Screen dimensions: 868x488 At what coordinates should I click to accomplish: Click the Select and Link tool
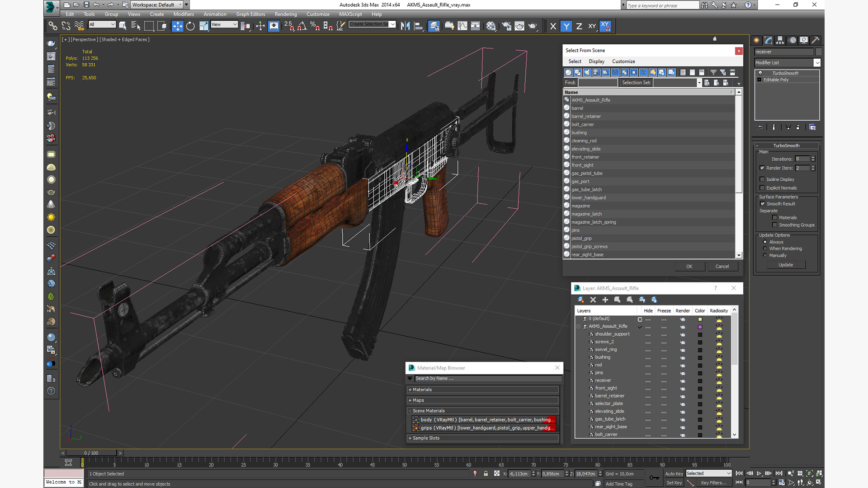53,26
